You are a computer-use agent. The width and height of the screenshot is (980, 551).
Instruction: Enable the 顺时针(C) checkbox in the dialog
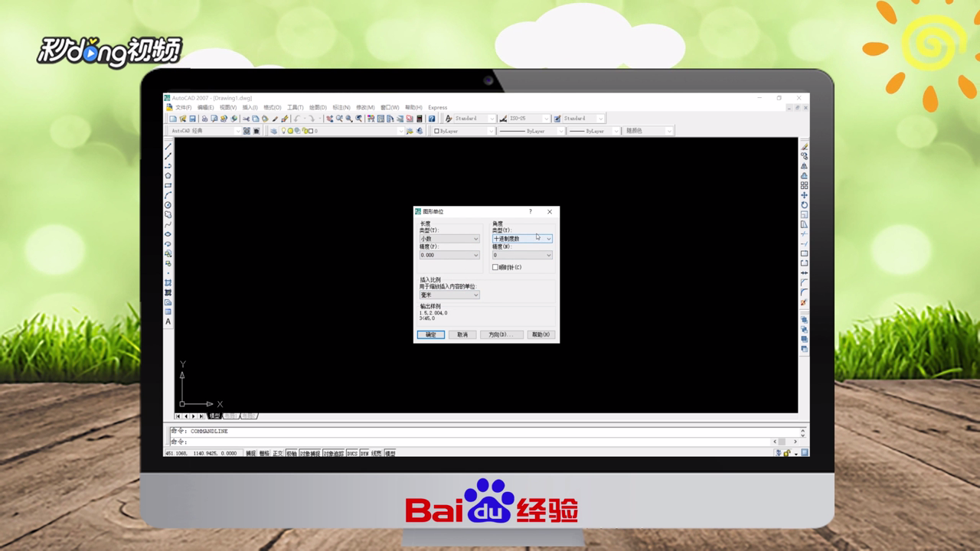495,267
